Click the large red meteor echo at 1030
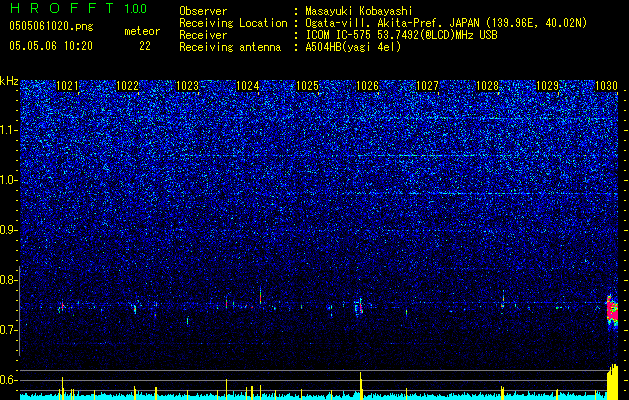This screenshot has width=629, height=400. (612, 312)
